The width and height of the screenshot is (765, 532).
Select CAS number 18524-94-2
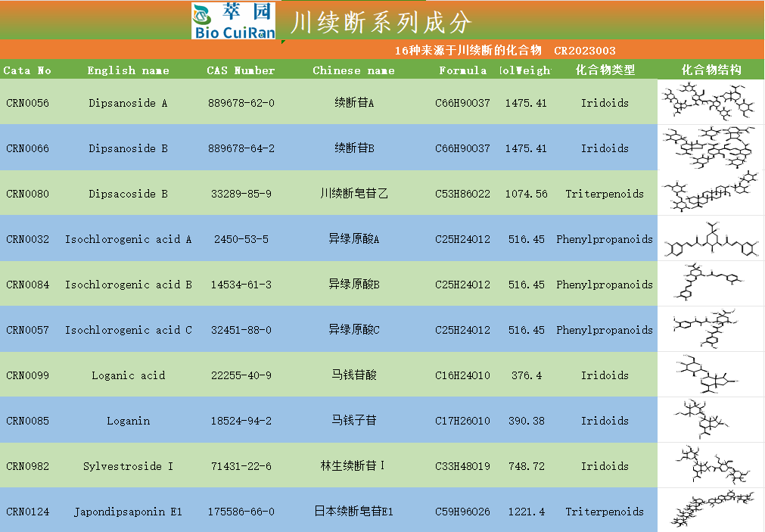241,421
